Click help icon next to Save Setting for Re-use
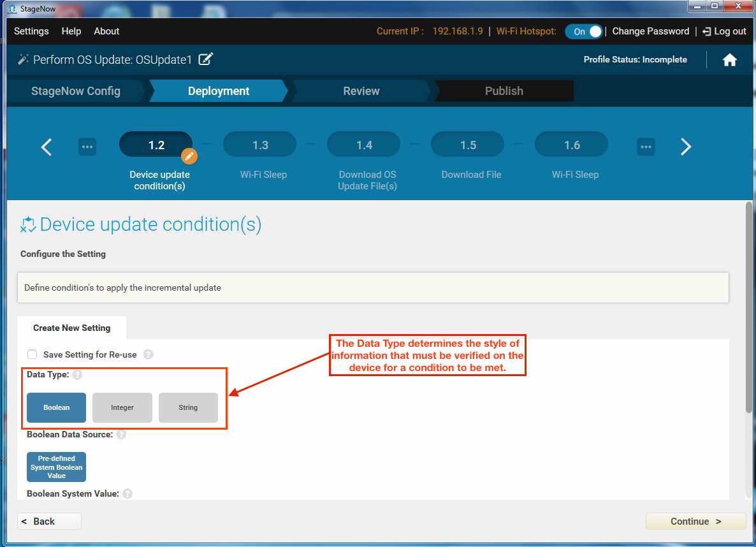 (x=148, y=354)
